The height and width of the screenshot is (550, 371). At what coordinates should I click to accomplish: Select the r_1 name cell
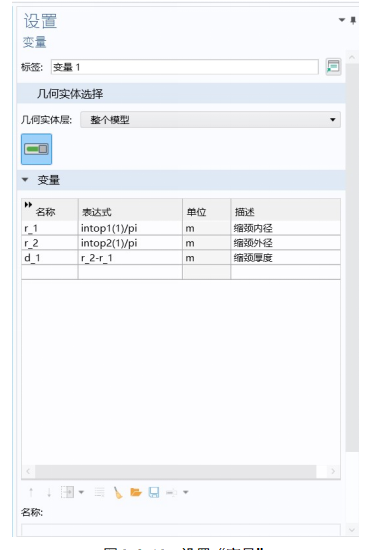[50, 228]
